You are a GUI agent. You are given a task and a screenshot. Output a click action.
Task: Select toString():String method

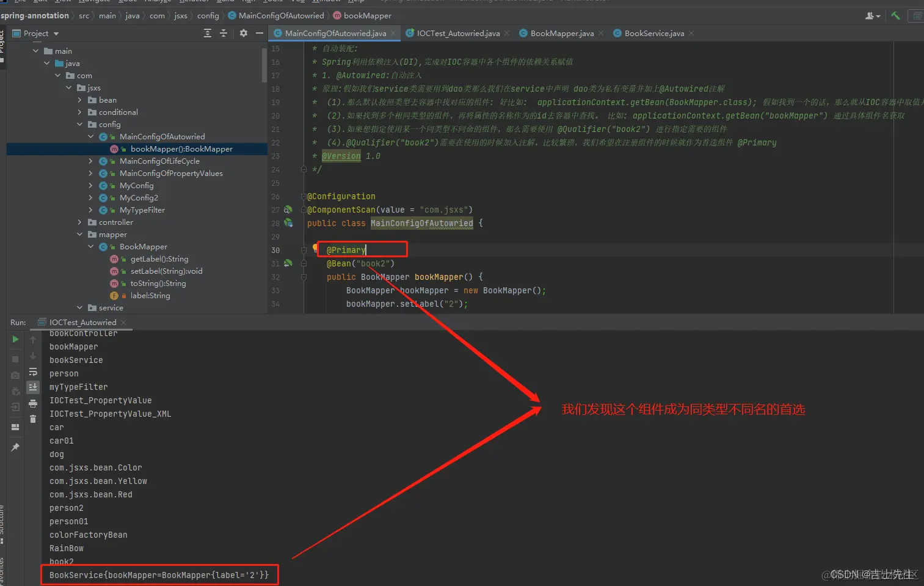click(x=158, y=283)
